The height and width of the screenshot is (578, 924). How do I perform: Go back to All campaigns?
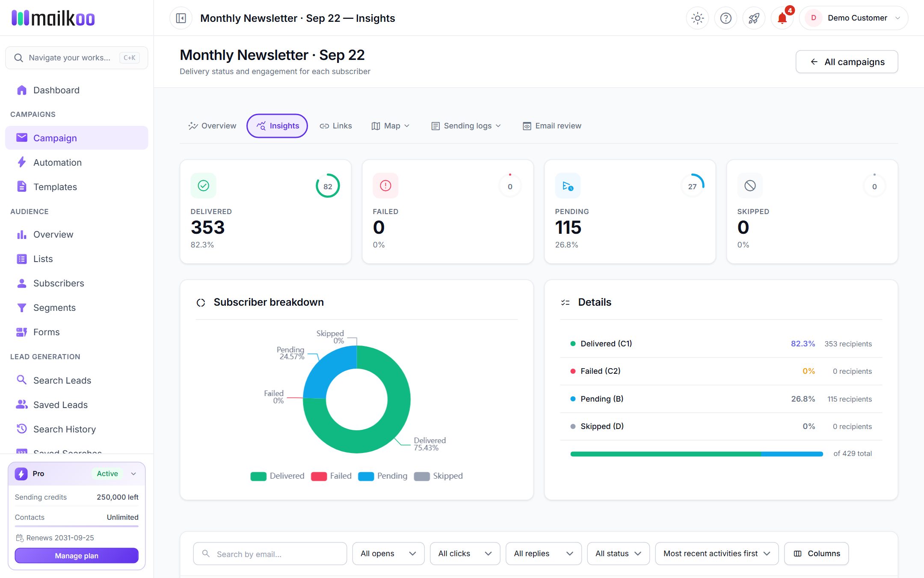click(x=847, y=62)
